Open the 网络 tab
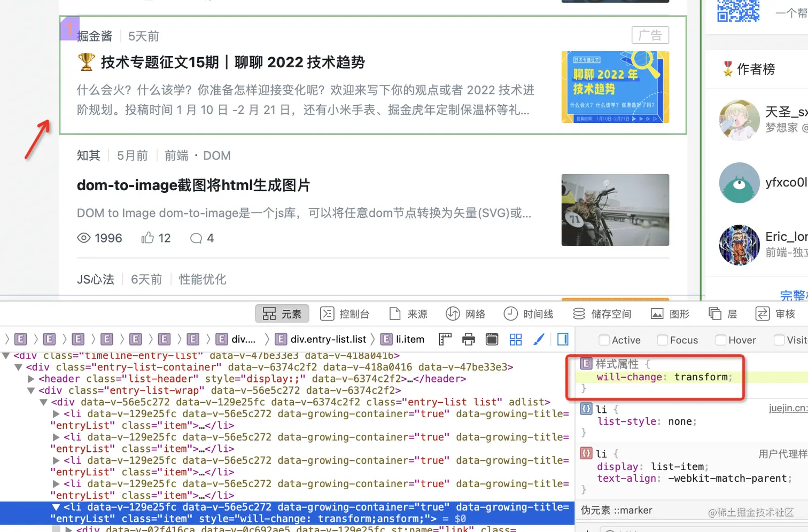The image size is (808, 532). pyautogui.click(x=465, y=314)
